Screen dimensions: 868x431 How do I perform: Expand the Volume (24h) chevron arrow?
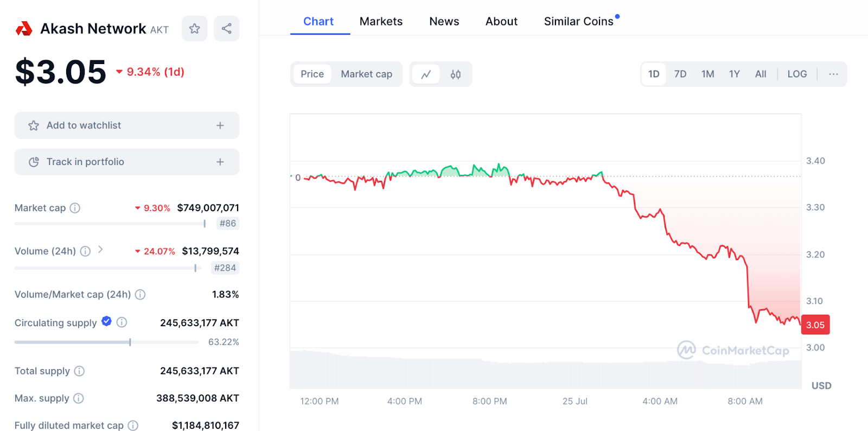tap(100, 250)
